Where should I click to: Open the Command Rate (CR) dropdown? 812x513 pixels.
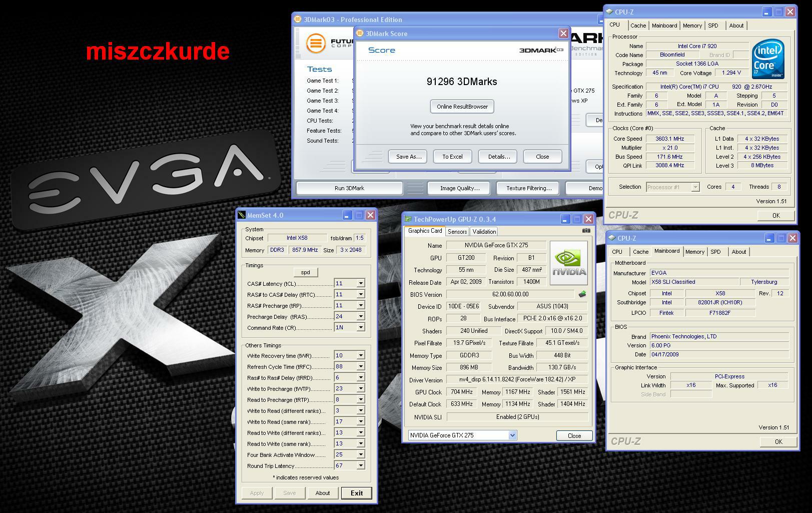(360, 327)
